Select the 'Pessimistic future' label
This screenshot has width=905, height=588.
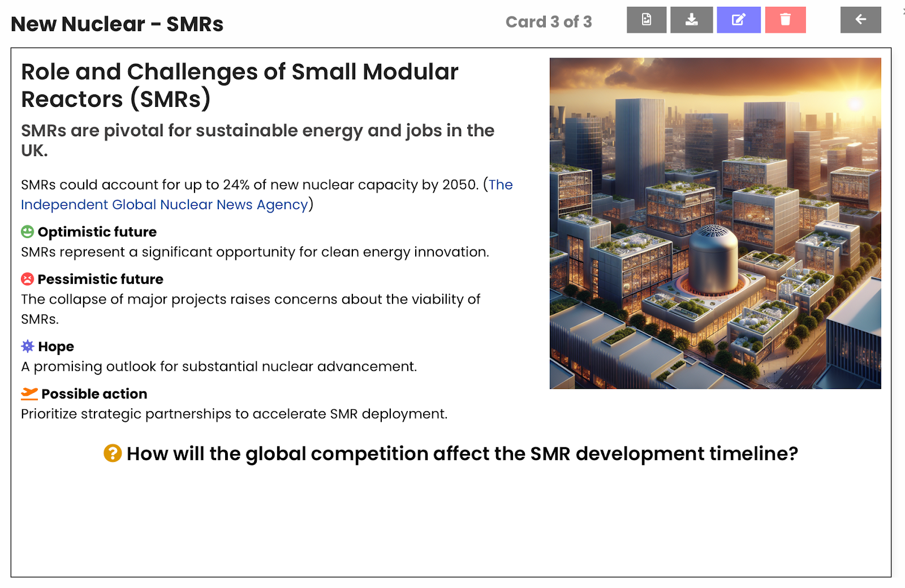101,279
